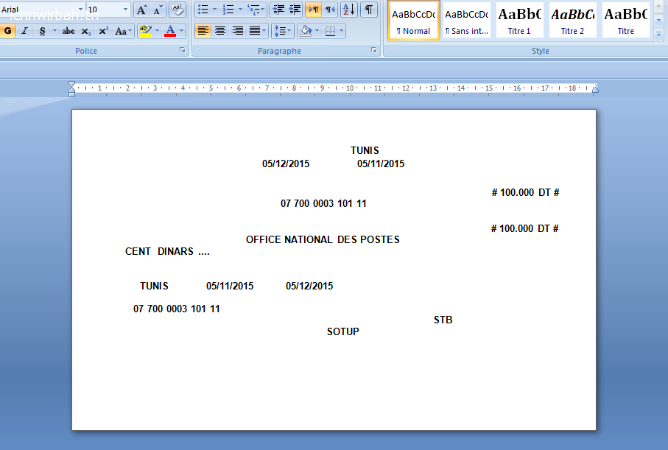Apply strikethrough (abc) formatting

point(68,31)
